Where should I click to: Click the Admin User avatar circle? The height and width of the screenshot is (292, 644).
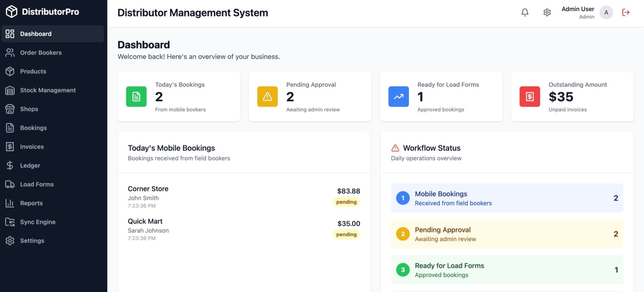[x=606, y=13]
